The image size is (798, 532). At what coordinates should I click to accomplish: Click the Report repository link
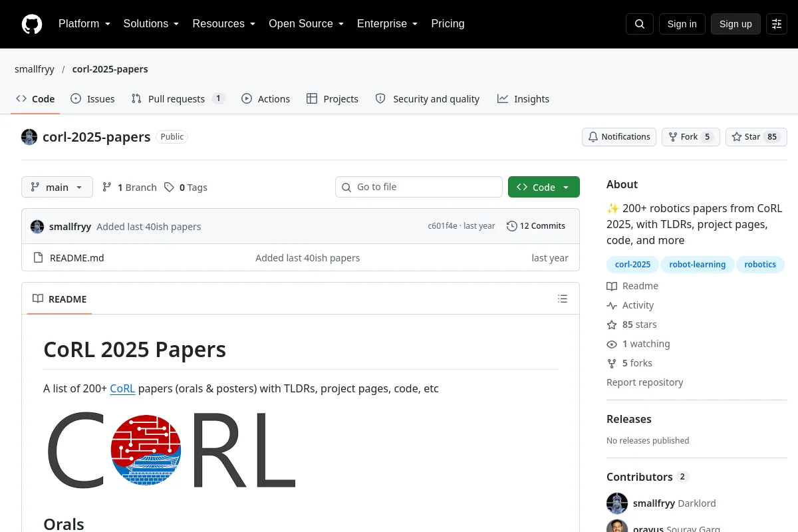645,382
